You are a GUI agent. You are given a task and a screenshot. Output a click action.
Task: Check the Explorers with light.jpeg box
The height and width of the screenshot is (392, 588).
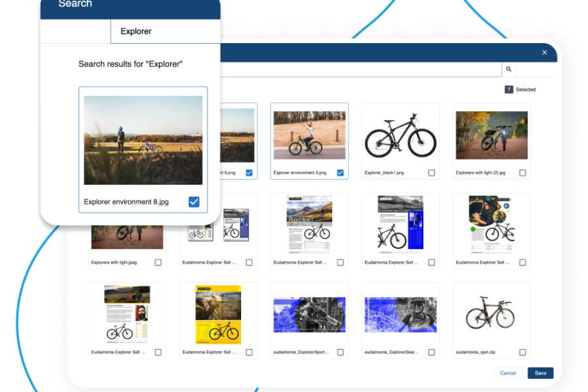coord(158,263)
